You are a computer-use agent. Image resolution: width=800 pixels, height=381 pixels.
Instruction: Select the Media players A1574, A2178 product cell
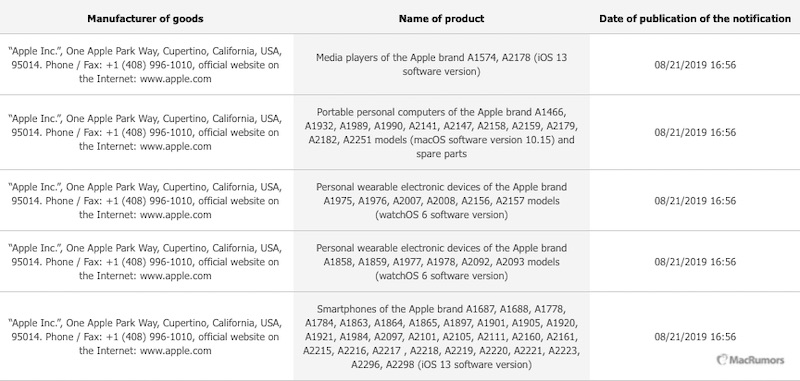tap(441, 64)
